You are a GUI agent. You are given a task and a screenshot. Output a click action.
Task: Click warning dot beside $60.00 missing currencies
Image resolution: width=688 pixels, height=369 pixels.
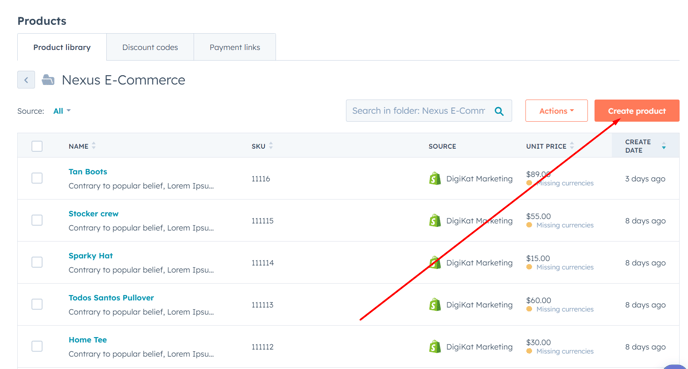pyautogui.click(x=529, y=309)
